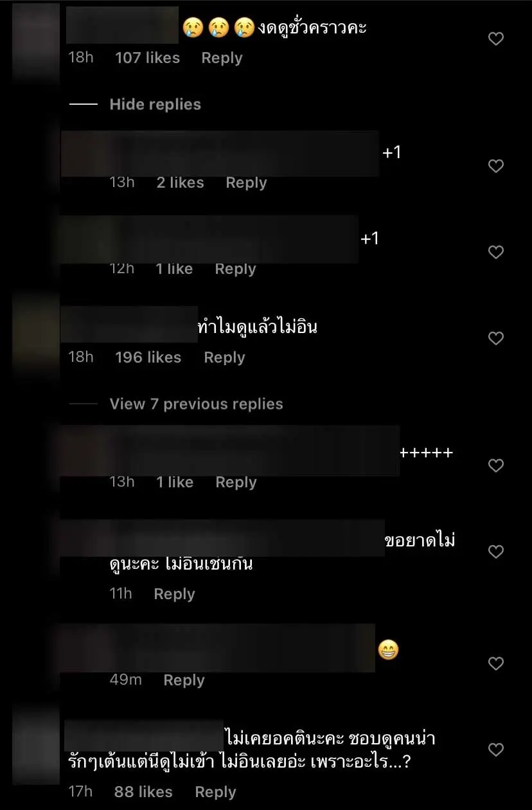
Task: Heart the comment with 196 likes
Action: [x=496, y=338]
